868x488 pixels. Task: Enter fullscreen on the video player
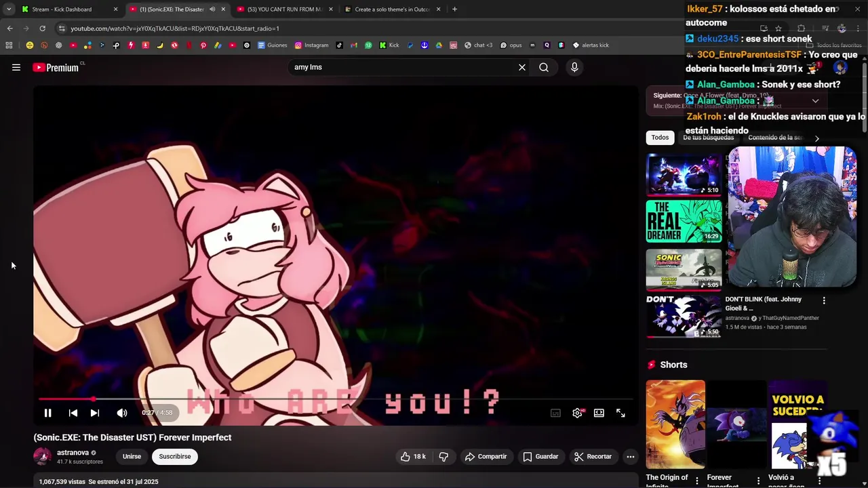click(620, 413)
